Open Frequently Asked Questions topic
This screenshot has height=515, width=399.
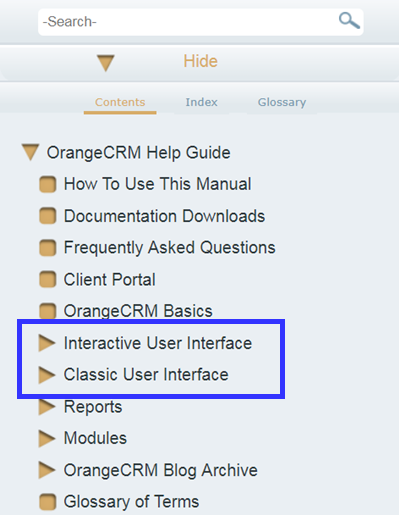(x=170, y=248)
